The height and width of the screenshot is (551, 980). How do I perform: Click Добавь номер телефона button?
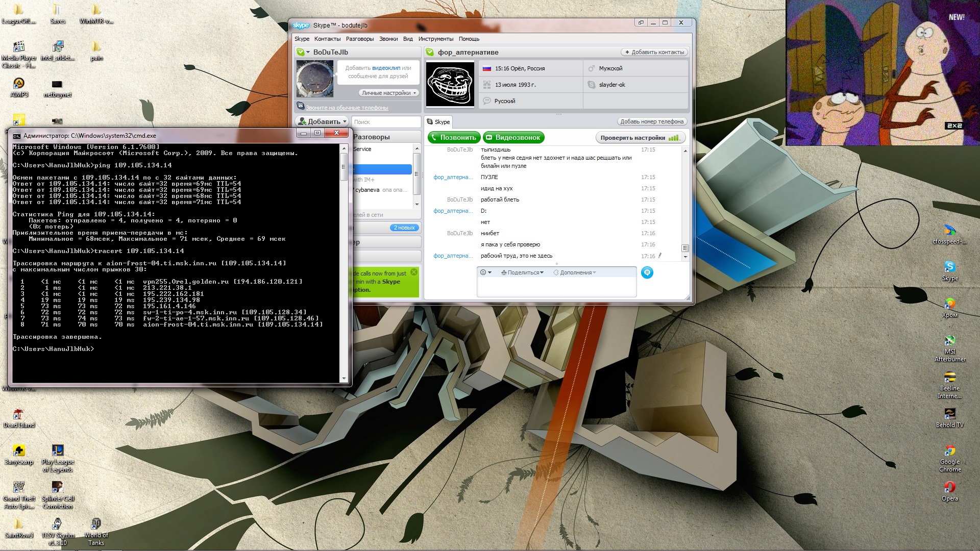click(x=652, y=121)
